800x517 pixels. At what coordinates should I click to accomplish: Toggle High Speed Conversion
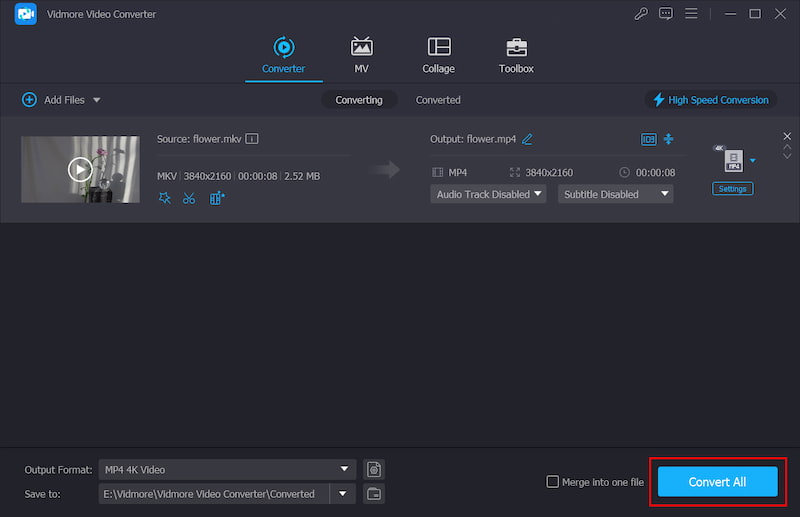coord(711,100)
